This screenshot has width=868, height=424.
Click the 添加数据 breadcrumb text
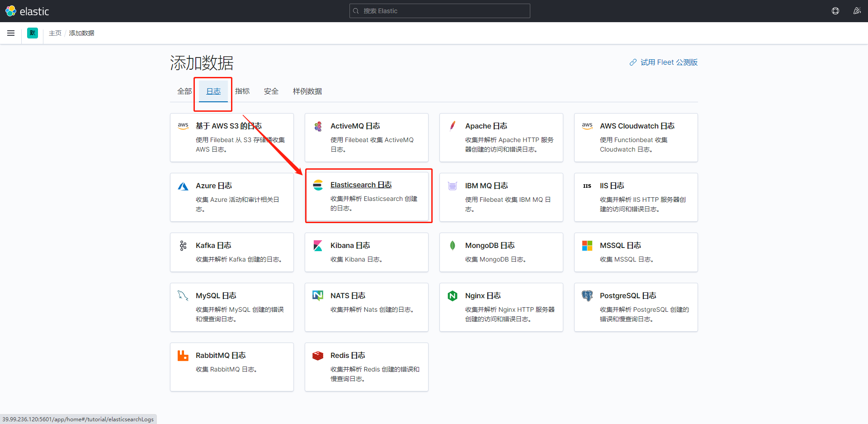pyautogui.click(x=81, y=33)
